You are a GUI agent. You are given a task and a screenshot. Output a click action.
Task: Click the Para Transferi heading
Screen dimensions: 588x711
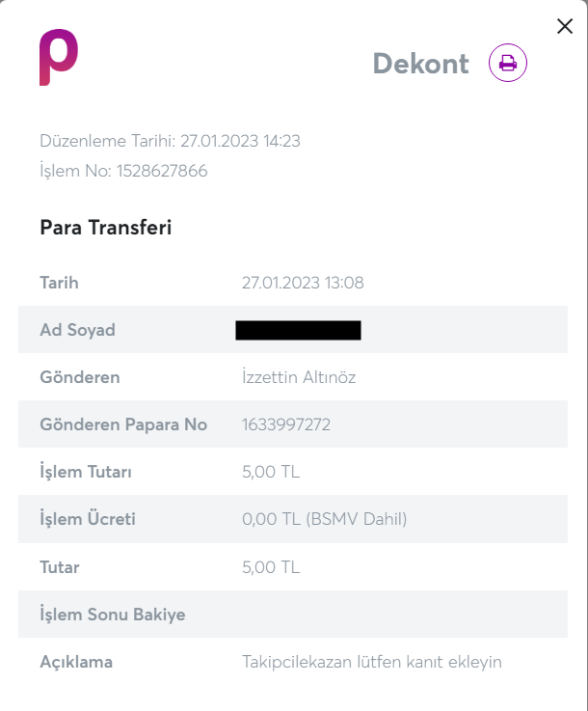click(x=105, y=228)
